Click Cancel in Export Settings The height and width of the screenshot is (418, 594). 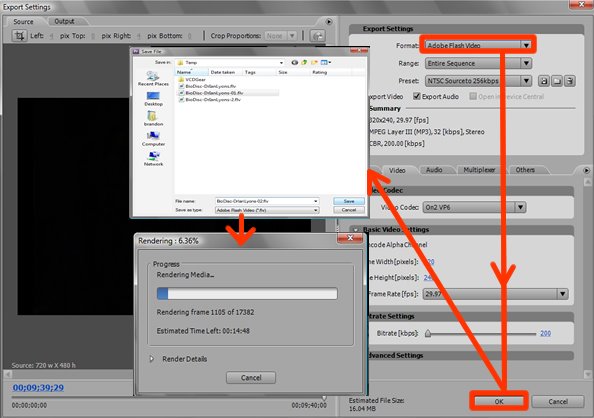[x=558, y=401]
